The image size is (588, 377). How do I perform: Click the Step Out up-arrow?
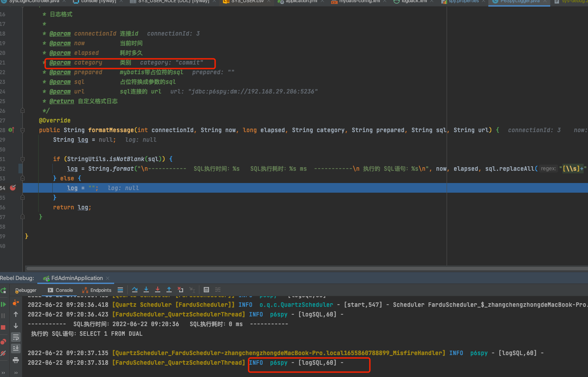pos(169,290)
